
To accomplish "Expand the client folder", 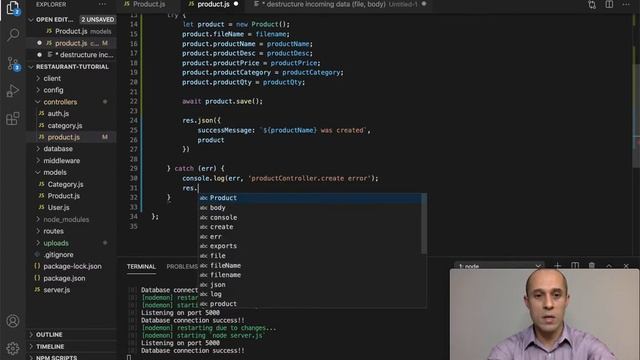I will (52, 78).
